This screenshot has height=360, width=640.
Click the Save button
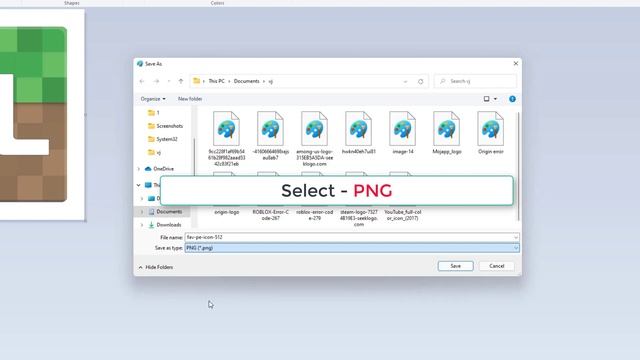click(x=456, y=266)
